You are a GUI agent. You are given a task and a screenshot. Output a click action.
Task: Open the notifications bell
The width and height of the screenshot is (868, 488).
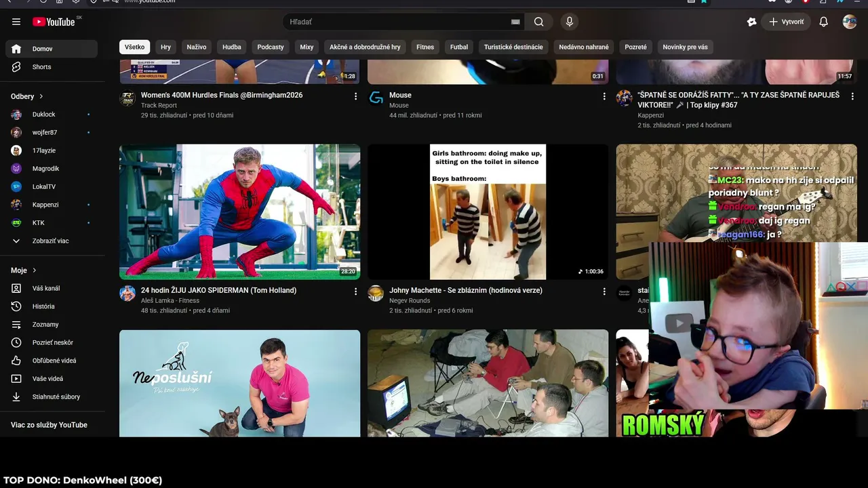[823, 22]
